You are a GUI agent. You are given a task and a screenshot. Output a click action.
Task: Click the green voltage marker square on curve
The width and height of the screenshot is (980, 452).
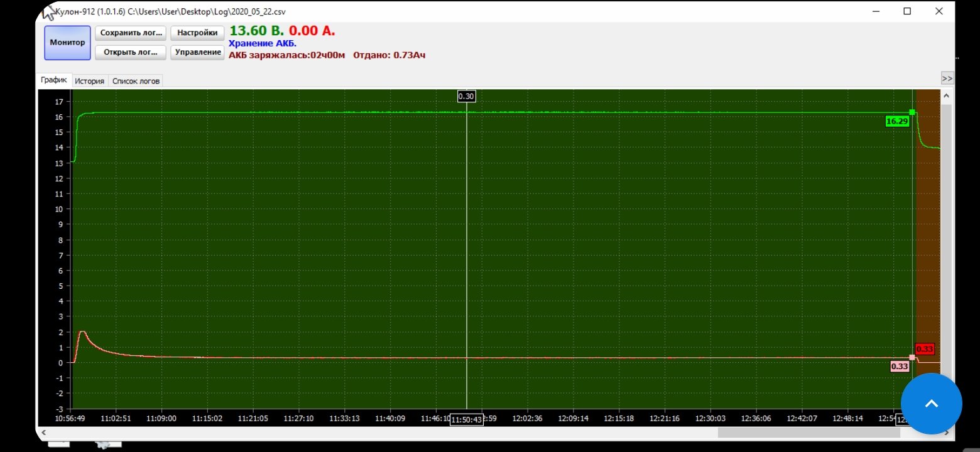click(x=912, y=112)
